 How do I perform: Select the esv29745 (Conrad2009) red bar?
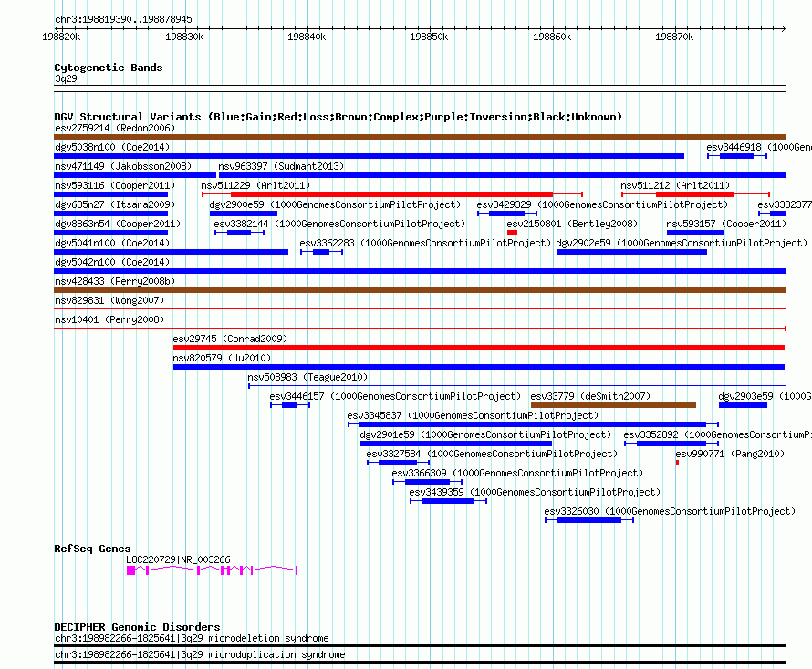point(479,348)
